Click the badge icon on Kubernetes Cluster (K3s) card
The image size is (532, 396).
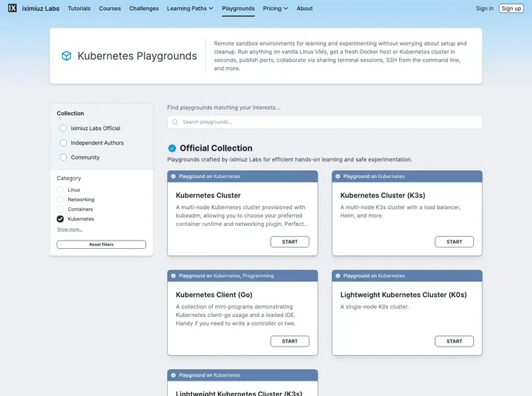[x=338, y=176]
